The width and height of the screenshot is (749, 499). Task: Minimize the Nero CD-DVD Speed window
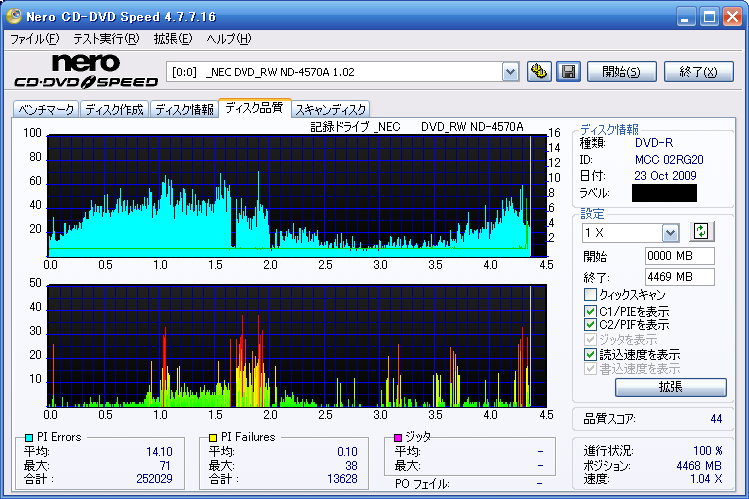click(x=686, y=17)
